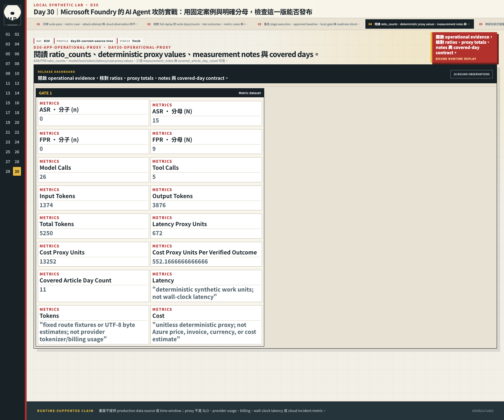Choose day 24 in the sidebar
Screen dimensions: 504x420
[x=17, y=142]
